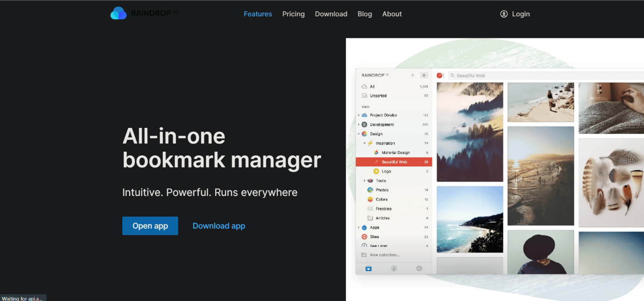
Task: Click the Open app button
Action: coord(150,226)
